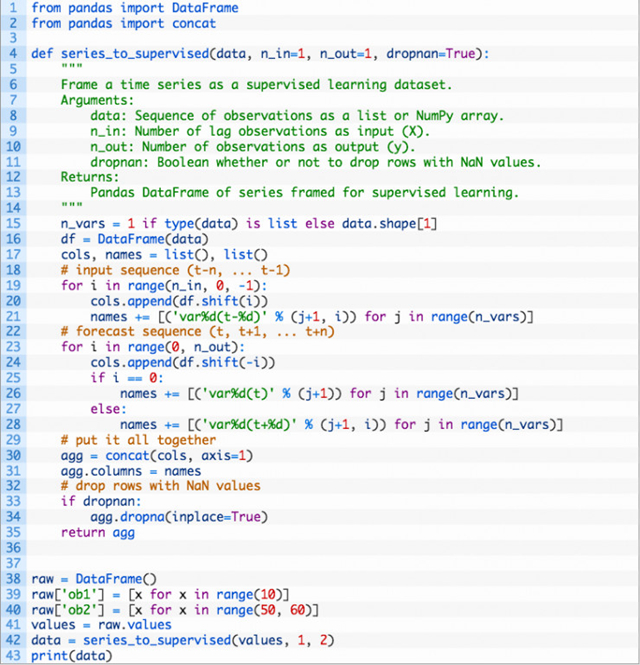640x665 pixels.
Task: Click 'df = DataFrame(data)' on line 16
Action: [134, 239]
